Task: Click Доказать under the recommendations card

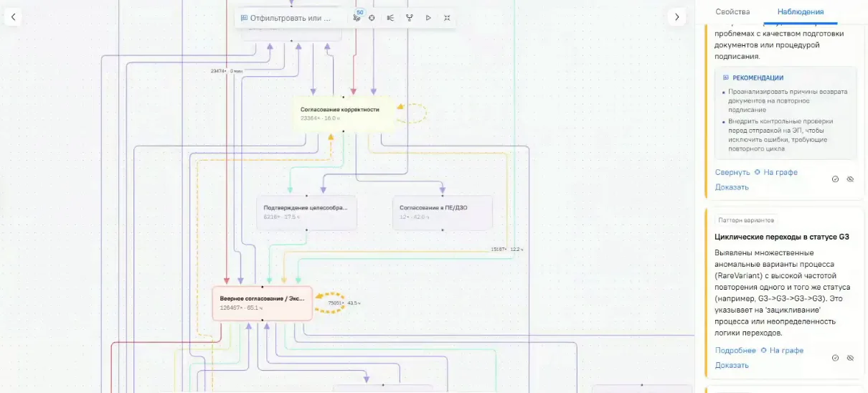Action: pyautogui.click(x=732, y=187)
